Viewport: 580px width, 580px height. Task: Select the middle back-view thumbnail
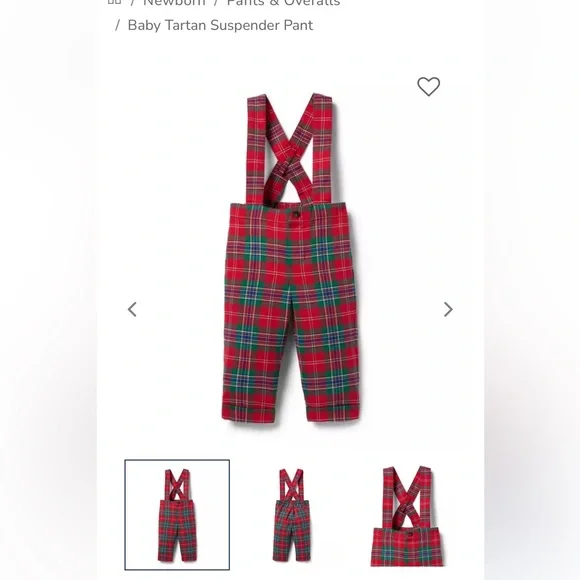click(292, 515)
